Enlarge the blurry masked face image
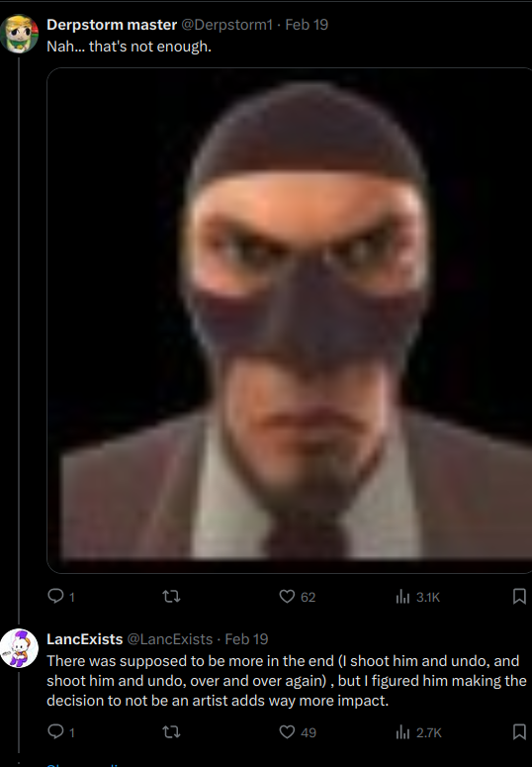This screenshot has height=767, width=532. pyautogui.click(x=290, y=321)
